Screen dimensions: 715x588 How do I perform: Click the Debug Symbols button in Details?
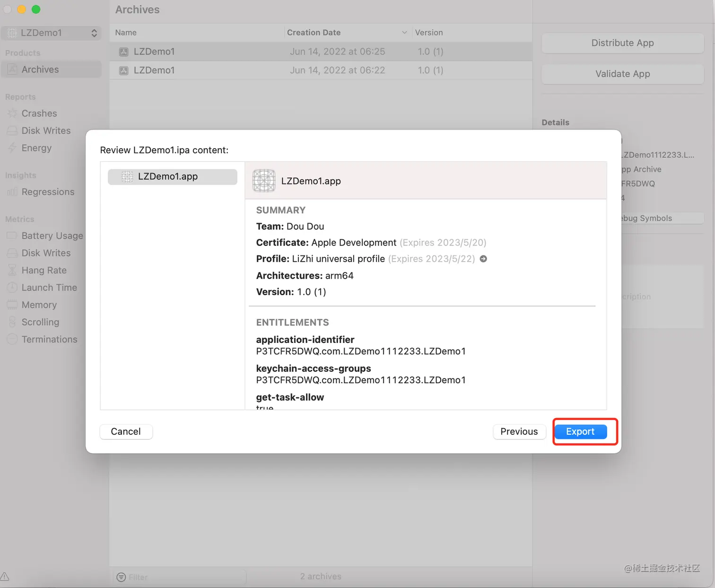click(662, 218)
